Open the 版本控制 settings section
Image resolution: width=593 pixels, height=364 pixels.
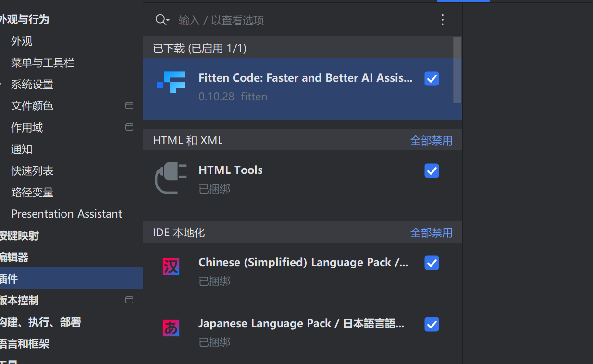pos(19,301)
